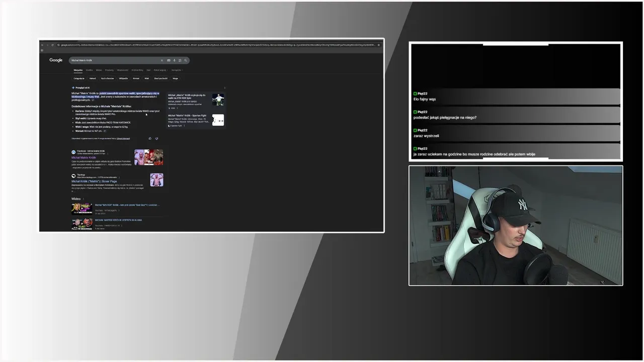Open first video result "Bad Boy" title
This screenshot has height=362, width=644.
click(x=127, y=205)
